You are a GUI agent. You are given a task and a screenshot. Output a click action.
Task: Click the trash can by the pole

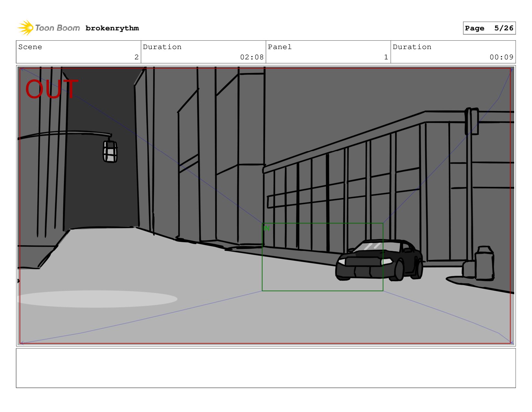click(484, 263)
